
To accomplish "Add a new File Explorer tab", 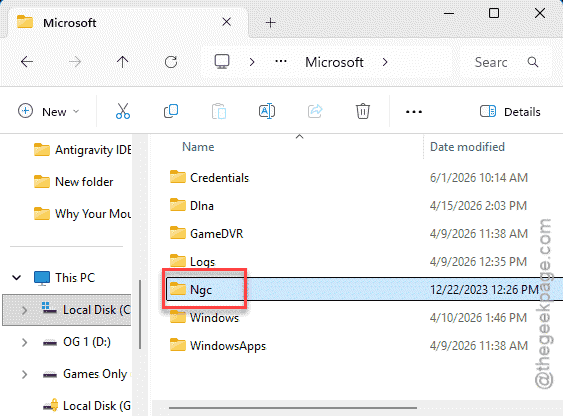I will coord(271,23).
